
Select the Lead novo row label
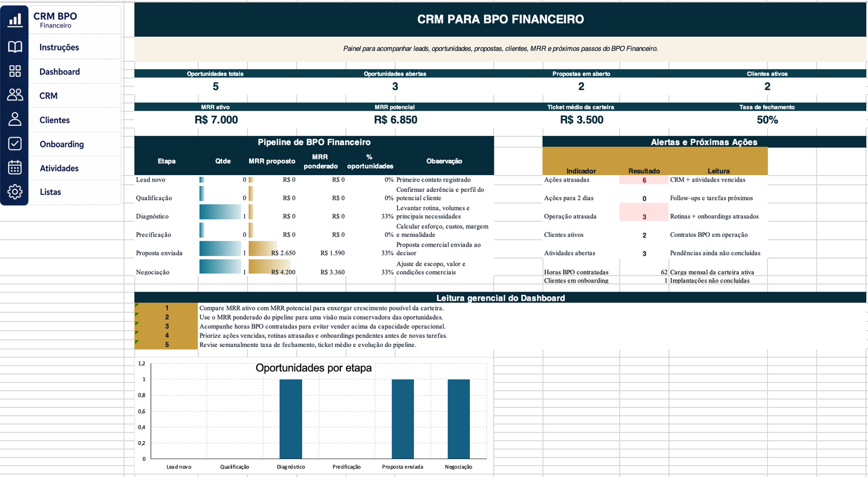[x=150, y=179]
